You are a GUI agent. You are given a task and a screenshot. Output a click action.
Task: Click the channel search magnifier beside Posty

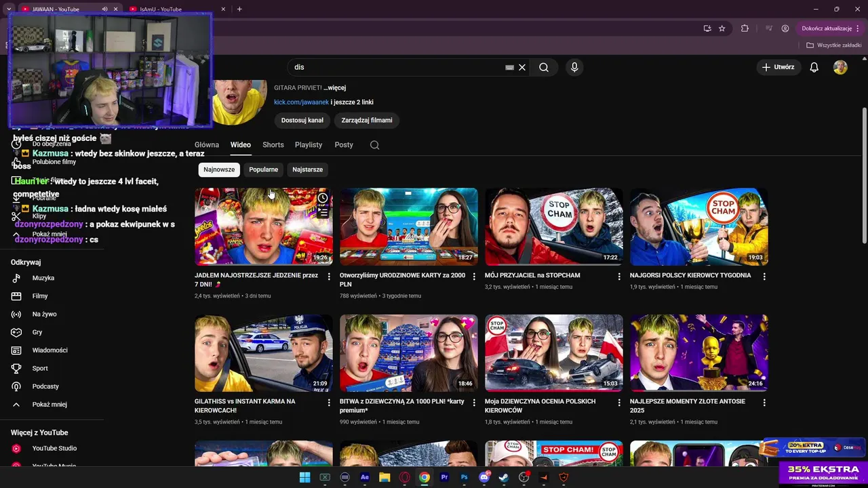pos(374,145)
